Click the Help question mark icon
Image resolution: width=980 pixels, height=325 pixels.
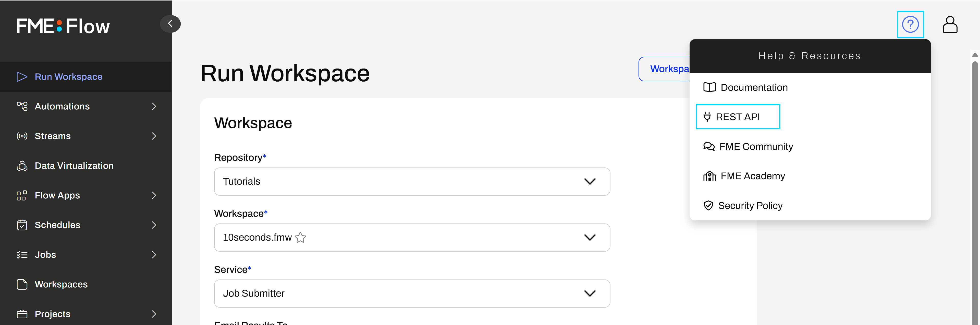910,24
